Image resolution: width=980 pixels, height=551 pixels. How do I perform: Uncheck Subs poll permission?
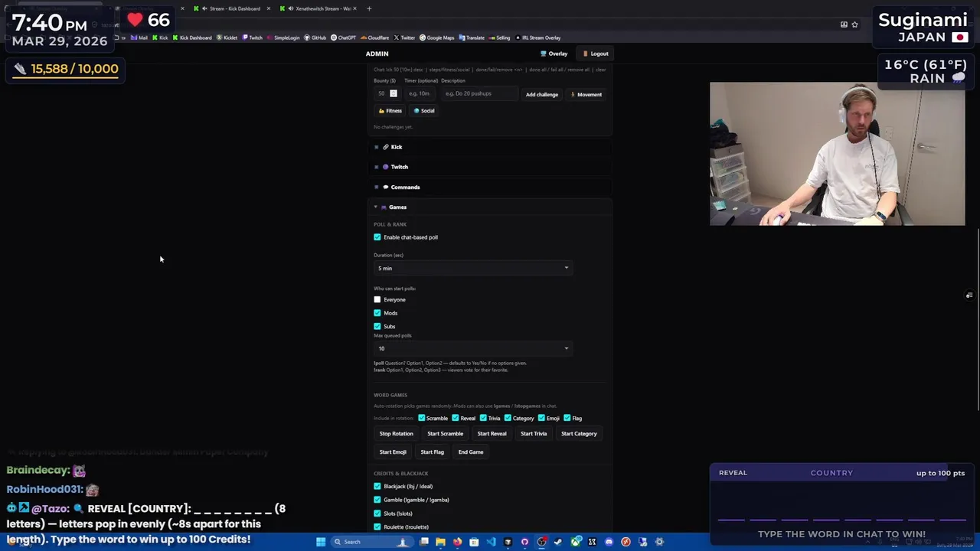[377, 327]
